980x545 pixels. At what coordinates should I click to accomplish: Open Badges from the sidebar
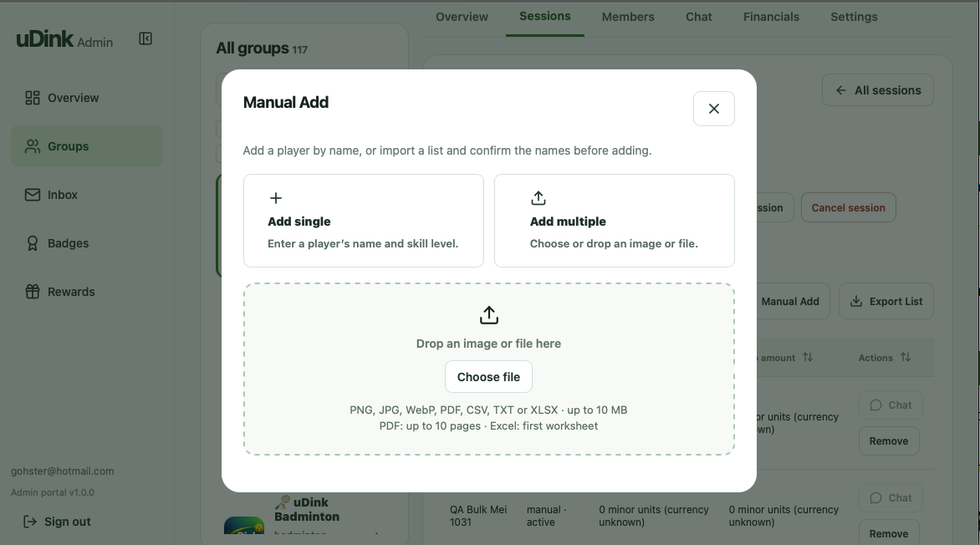tap(86, 243)
